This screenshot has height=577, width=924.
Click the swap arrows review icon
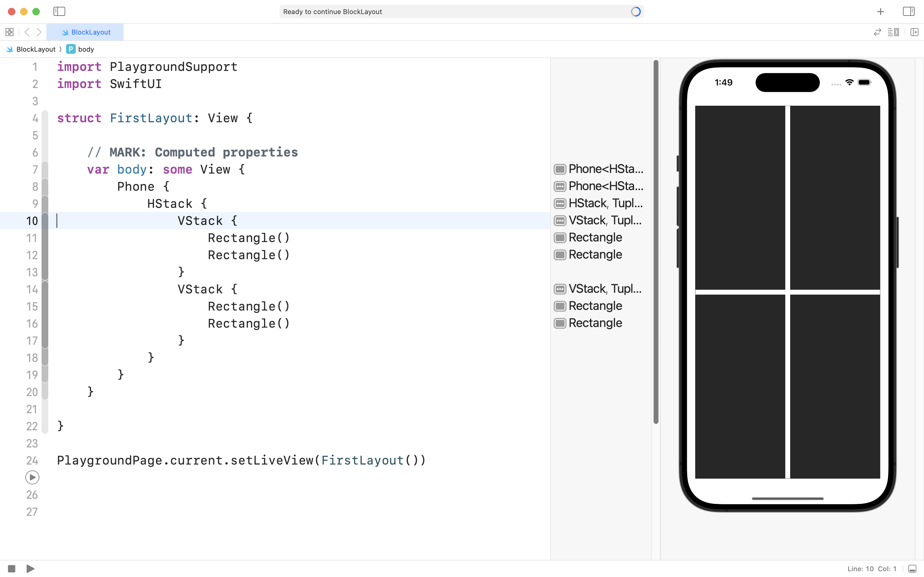click(x=877, y=32)
